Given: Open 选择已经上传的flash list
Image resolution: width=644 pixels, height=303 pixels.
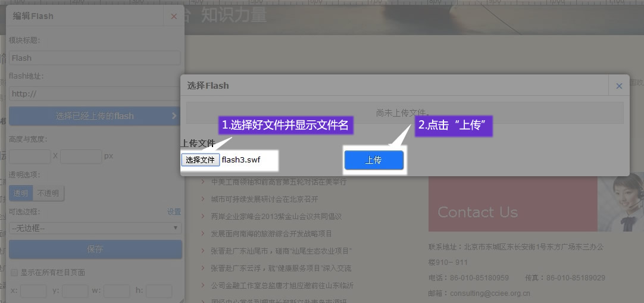Looking at the screenshot, I should [x=95, y=116].
